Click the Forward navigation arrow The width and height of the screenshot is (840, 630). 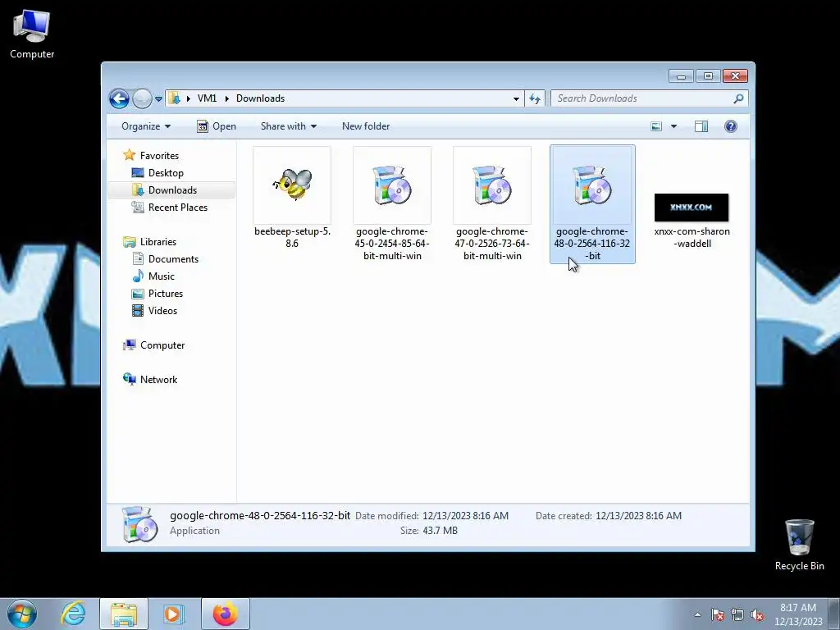tap(142, 98)
